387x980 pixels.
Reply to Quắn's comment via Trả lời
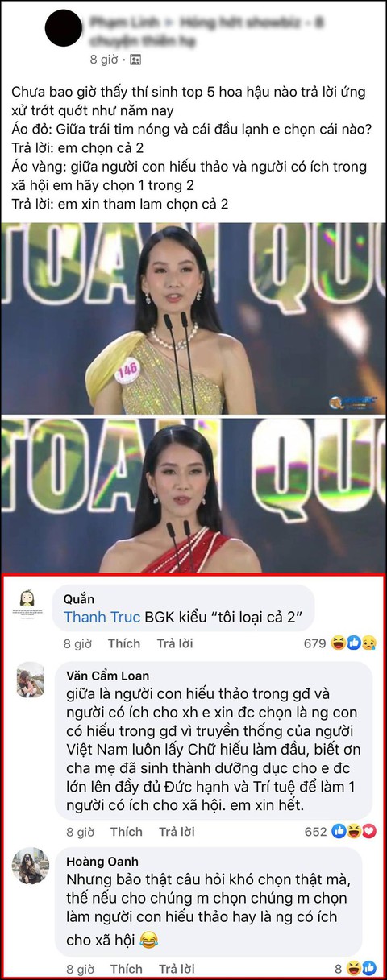tap(174, 643)
